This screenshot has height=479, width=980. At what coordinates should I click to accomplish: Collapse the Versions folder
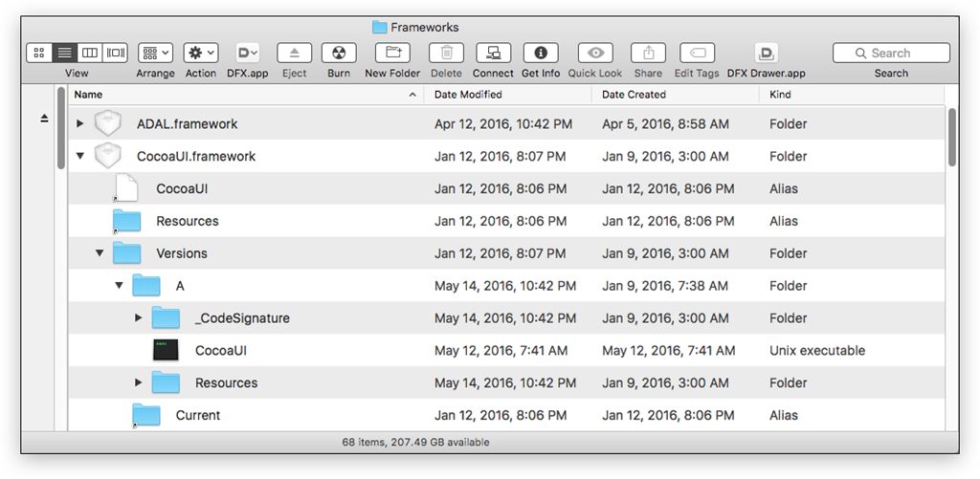click(x=100, y=253)
